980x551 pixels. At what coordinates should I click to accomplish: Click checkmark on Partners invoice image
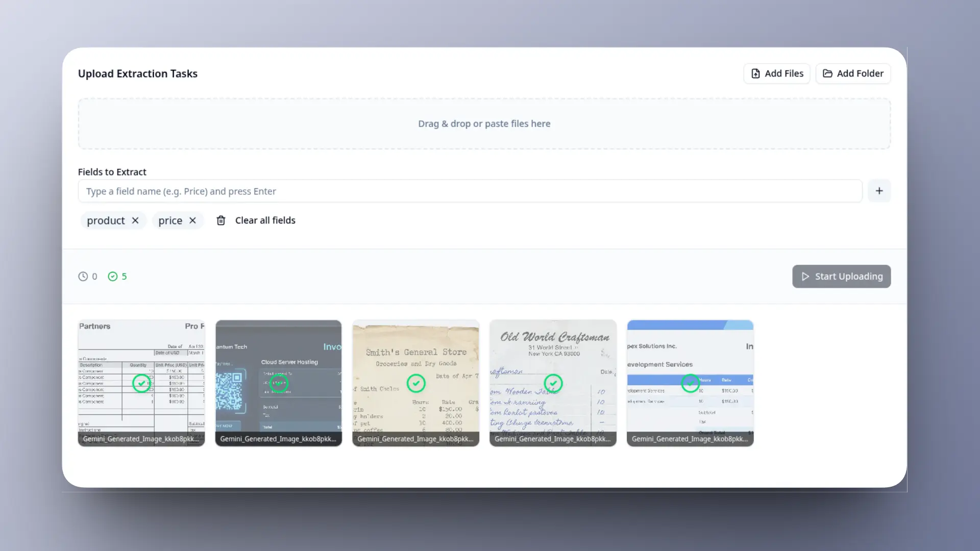(141, 383)
